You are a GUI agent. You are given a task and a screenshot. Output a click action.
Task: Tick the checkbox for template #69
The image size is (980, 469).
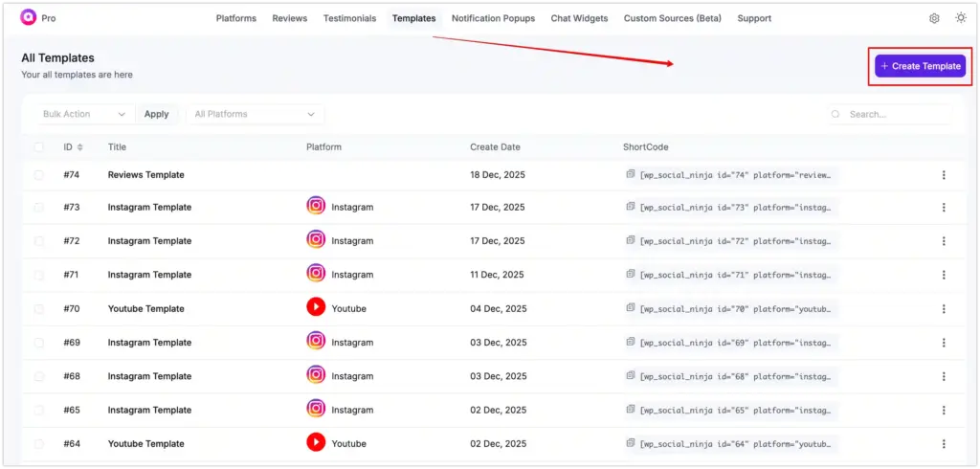tap(39, 343)
